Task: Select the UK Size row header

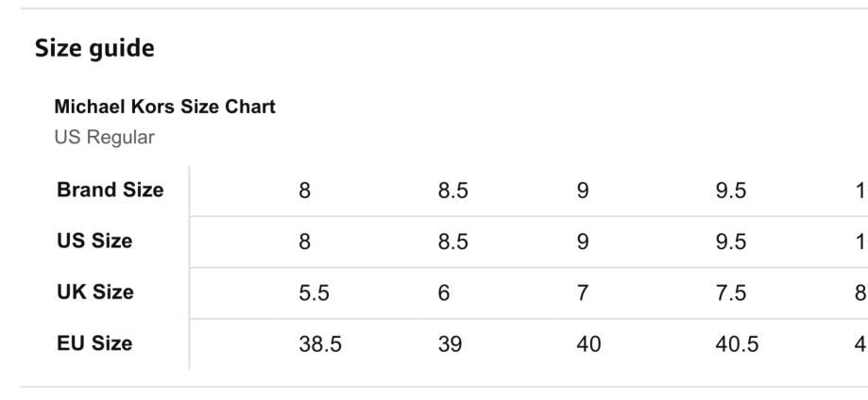Action: click(x=95, y=292)
